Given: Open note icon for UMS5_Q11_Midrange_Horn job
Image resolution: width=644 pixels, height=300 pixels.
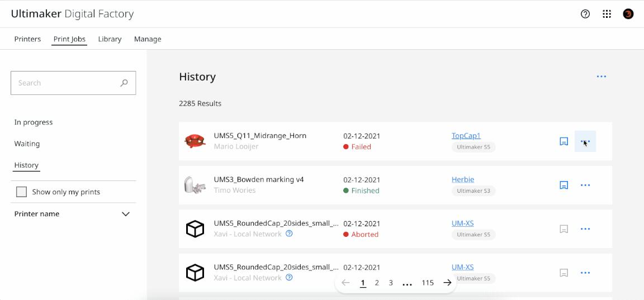Looking at the screenshot, I should [564, 141].
